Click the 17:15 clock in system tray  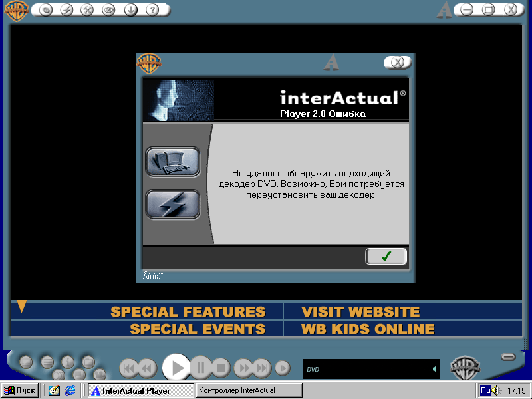click(x=517, y=391)
